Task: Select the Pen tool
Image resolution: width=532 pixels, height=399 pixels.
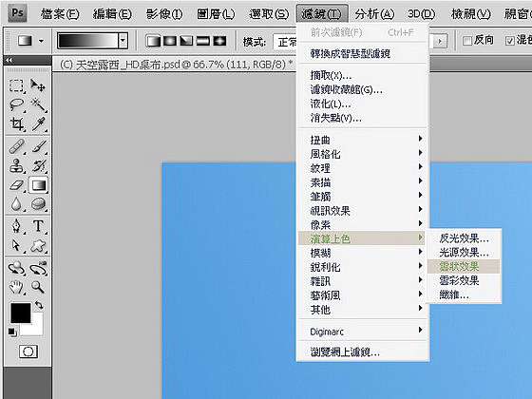Action: click(16, 226)
